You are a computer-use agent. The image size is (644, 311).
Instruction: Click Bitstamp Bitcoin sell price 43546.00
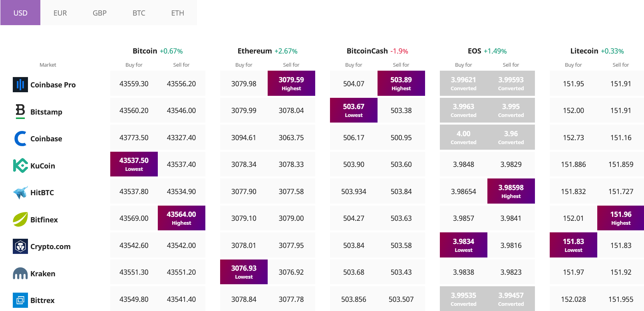click(x=181, y=111)
